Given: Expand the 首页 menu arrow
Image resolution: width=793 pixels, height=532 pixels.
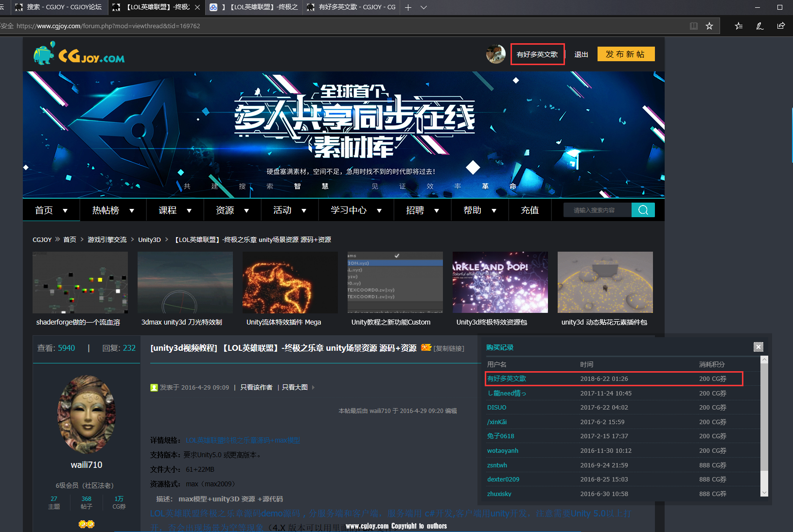Looking at the screenshot, I should 65,210.
